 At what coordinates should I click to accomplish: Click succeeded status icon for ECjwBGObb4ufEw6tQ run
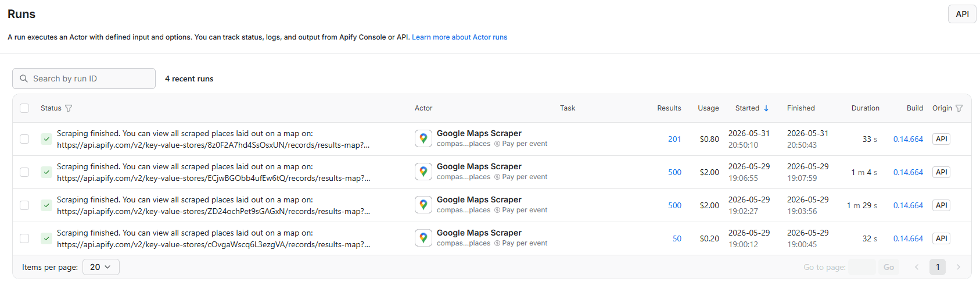click(46, 172)
